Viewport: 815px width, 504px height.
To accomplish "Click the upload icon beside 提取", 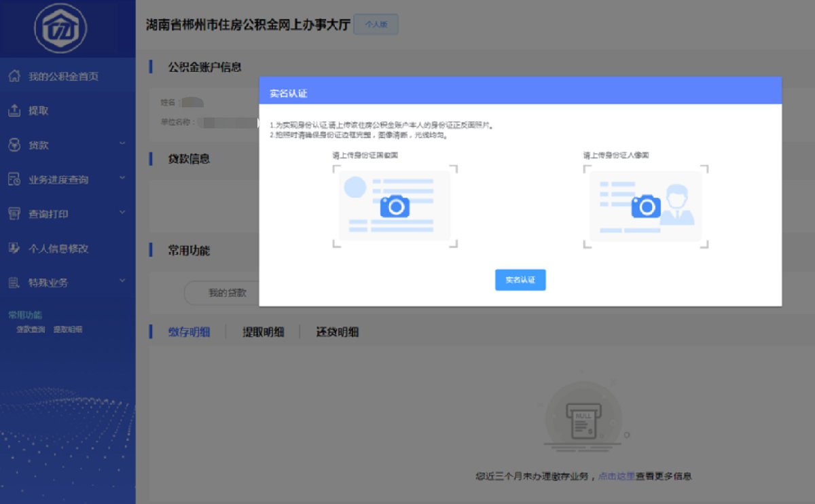I will (x=14, y=111).
